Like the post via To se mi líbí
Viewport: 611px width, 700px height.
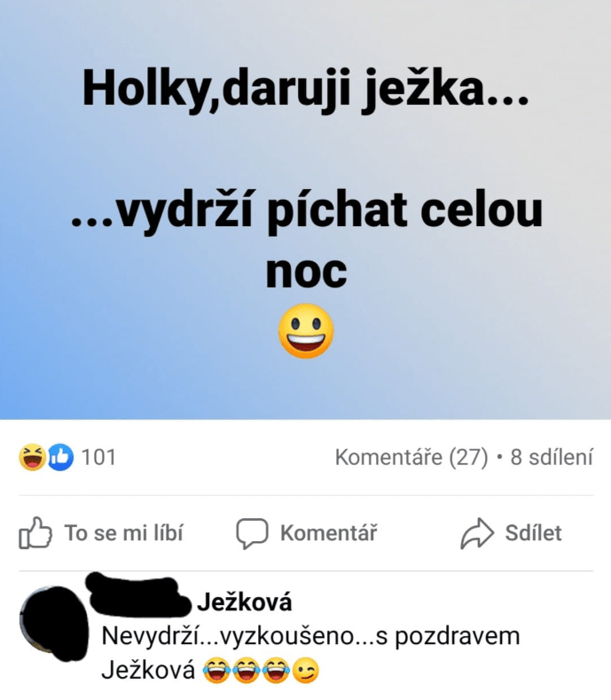[x=123, y=532]
